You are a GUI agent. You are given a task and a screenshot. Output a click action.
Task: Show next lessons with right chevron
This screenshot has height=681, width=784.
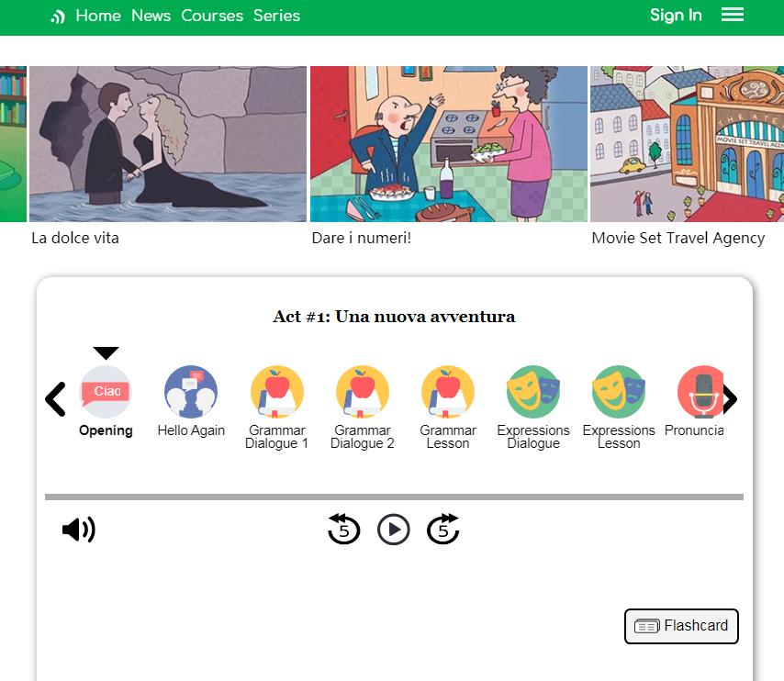click(731, 399)
